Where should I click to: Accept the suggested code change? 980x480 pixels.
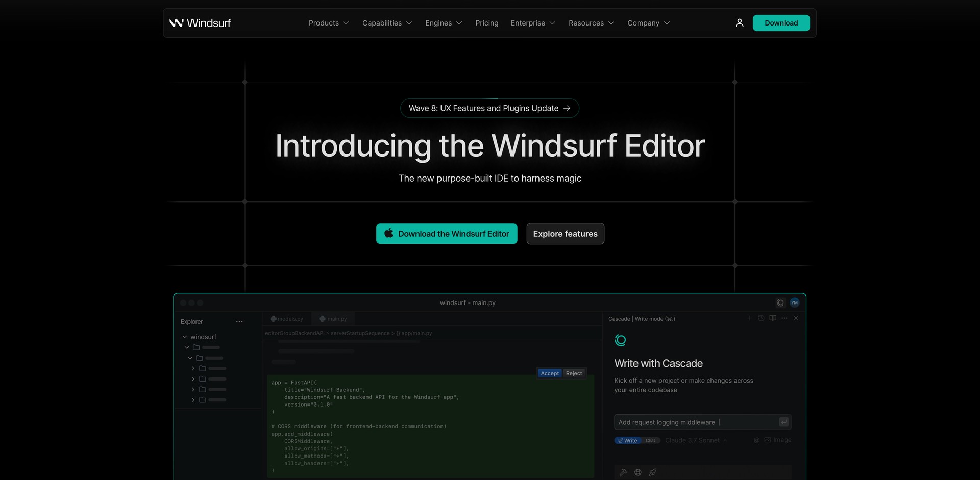click(x=550, y=373)
